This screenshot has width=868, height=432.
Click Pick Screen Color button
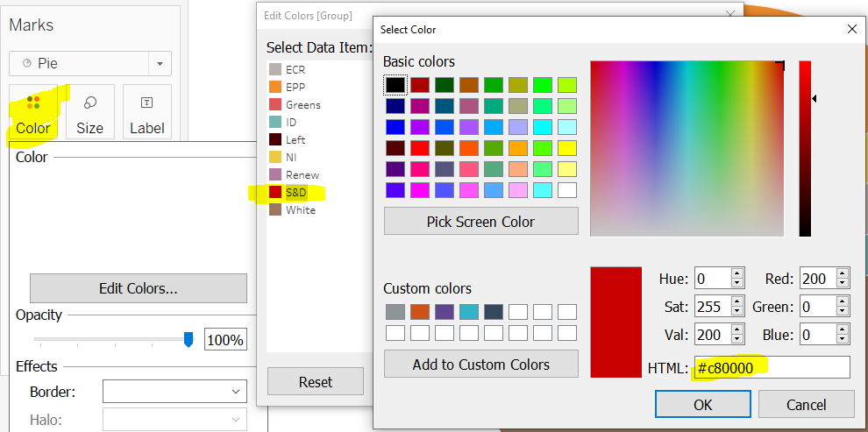point(481,221)
